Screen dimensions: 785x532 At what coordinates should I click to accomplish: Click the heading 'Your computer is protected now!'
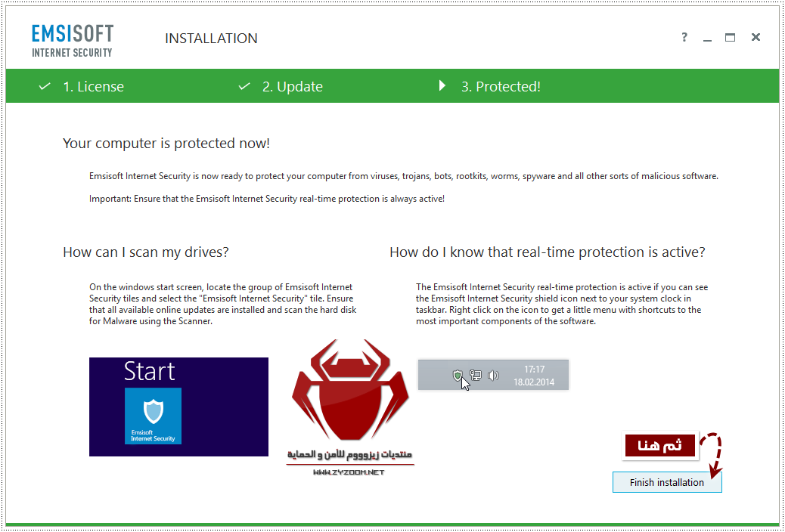(166, 144)
